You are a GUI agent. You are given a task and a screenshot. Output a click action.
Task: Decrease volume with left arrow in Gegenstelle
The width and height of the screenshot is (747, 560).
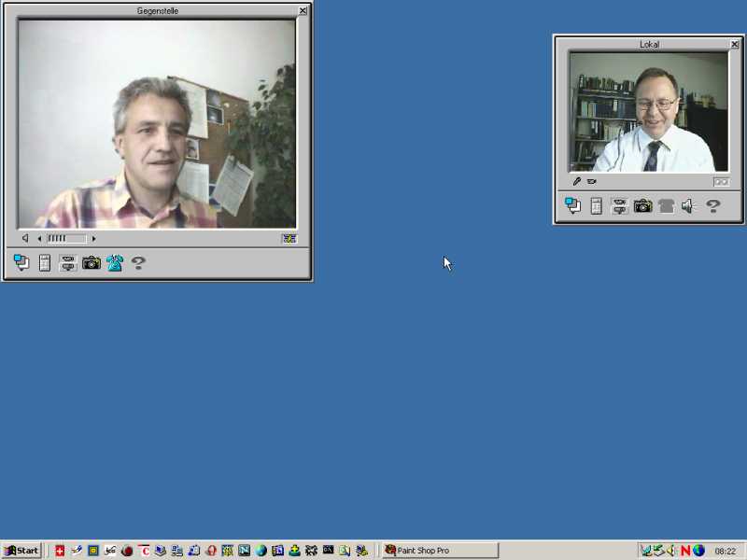pyautogui.click(x=39, y=238)
